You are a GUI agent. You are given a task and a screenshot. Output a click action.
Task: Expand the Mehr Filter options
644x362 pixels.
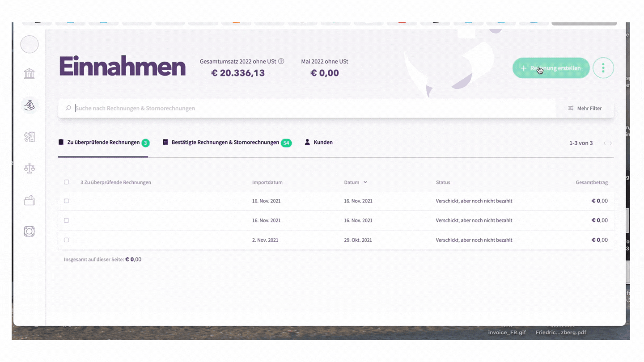tap(585, 108)
